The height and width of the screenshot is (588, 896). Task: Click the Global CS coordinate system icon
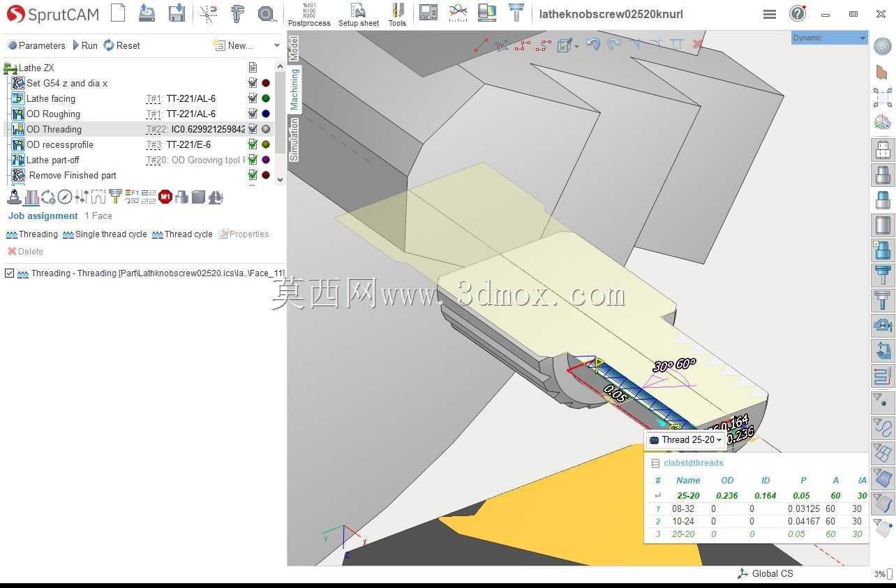(x=742, y=573)
